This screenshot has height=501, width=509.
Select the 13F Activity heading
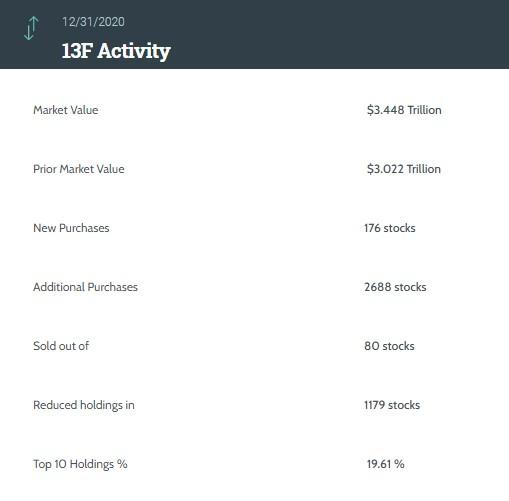pos(116,51)
